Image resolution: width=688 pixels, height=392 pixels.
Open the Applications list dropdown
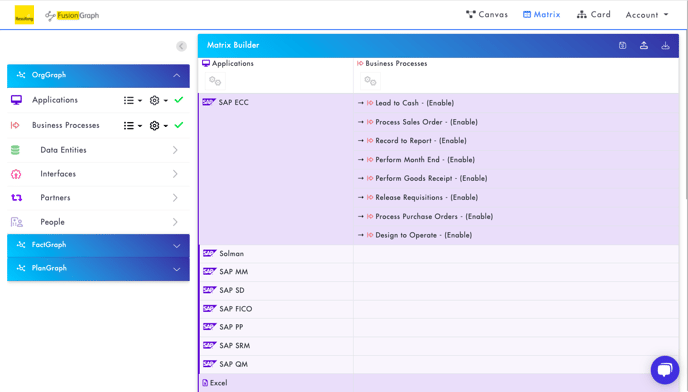pos(133,101)
